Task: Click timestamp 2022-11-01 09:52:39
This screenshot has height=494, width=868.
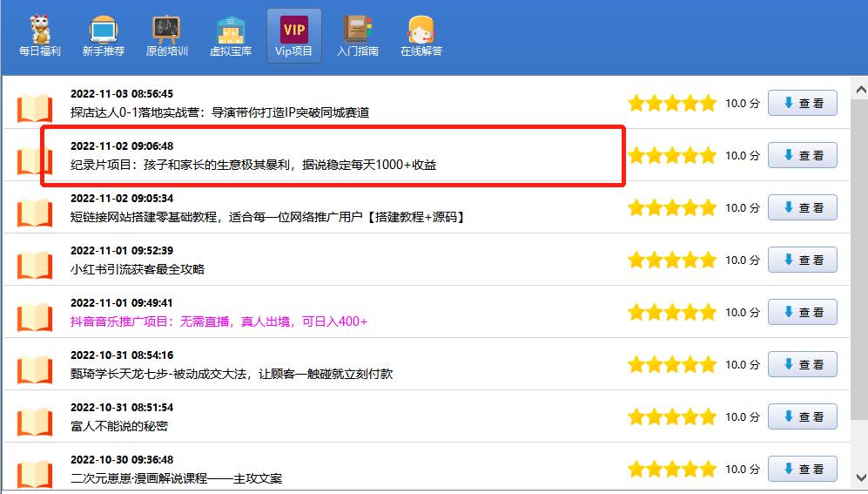Action: (x=122, y=250)
